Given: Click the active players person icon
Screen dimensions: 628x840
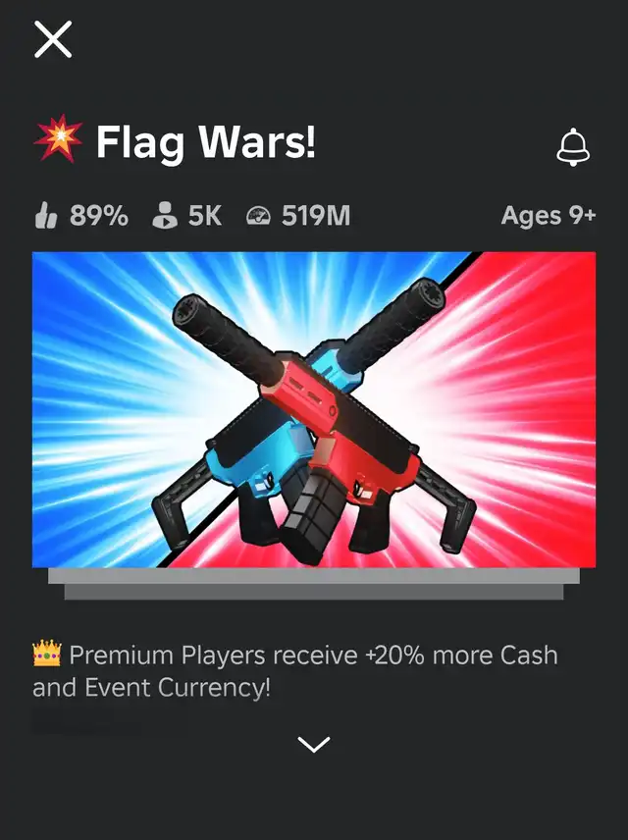Looking at the screenshot, I should [165, 215].
